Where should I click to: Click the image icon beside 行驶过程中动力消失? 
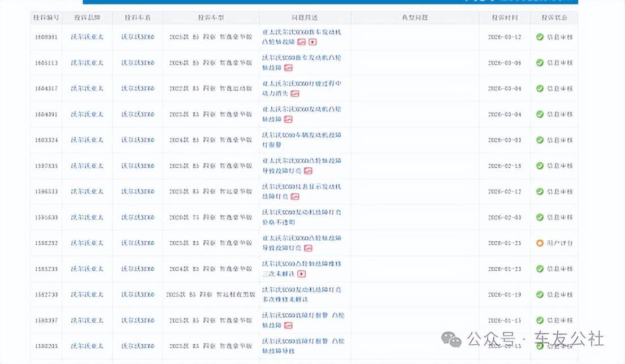coord(295,94)
